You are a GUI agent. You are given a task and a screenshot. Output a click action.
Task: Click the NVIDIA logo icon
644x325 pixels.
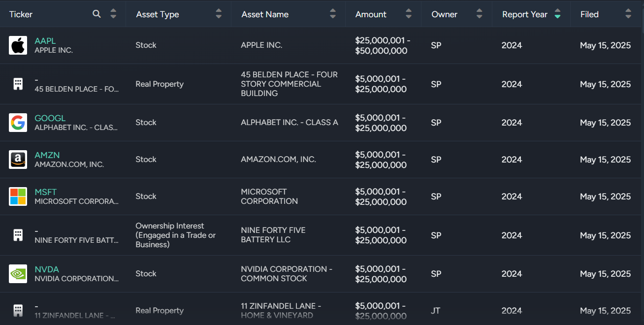(x=18, y=274)
